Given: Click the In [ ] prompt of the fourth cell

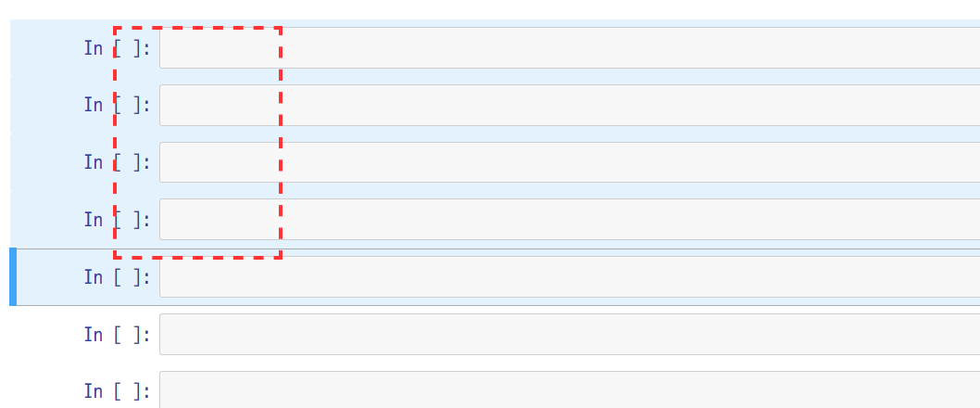Looking at the screenshot, I should pos(117,220).
